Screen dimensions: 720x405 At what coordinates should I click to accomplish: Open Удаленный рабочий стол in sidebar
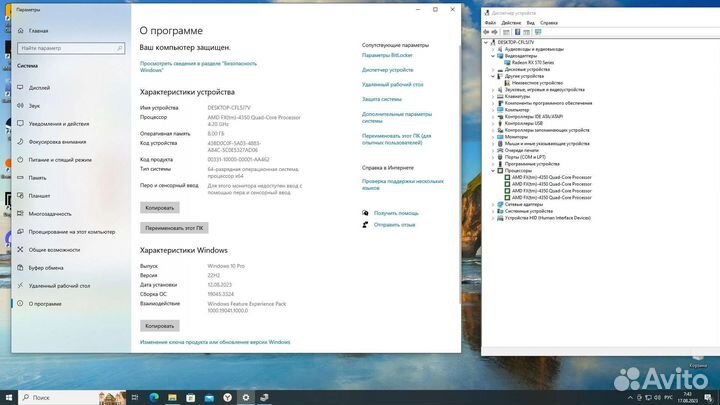click(59, 286)
